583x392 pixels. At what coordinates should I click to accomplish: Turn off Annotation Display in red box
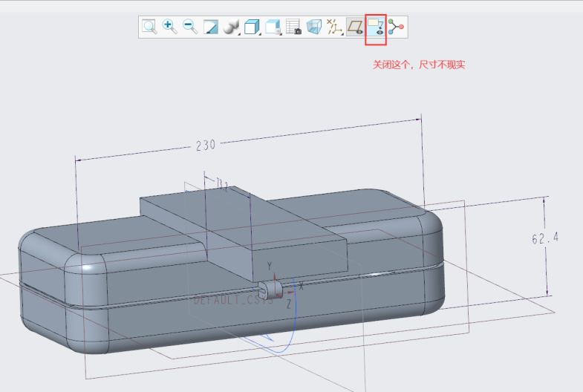pyautogui.click(x=376, y=27)
